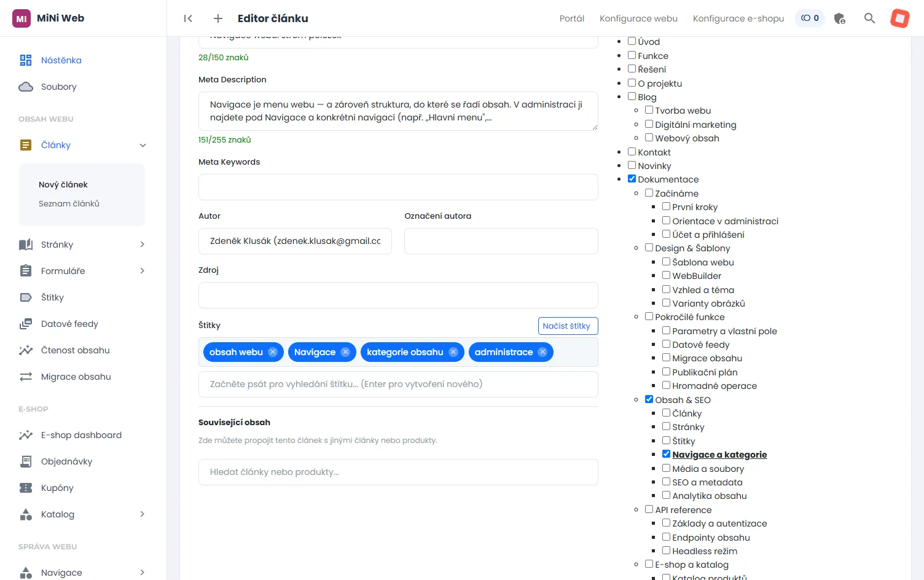Remove the 'administrace' tag via x icon

click(x=542, y=352)
